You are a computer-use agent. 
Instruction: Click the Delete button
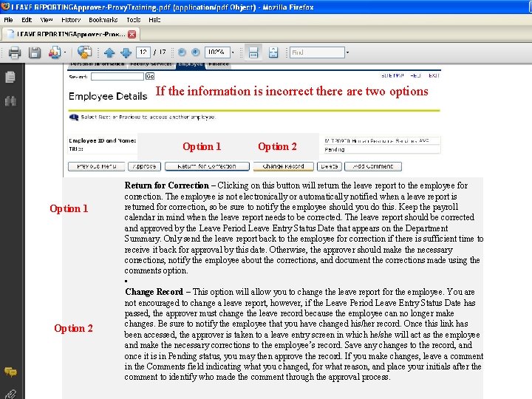(329, 166)
